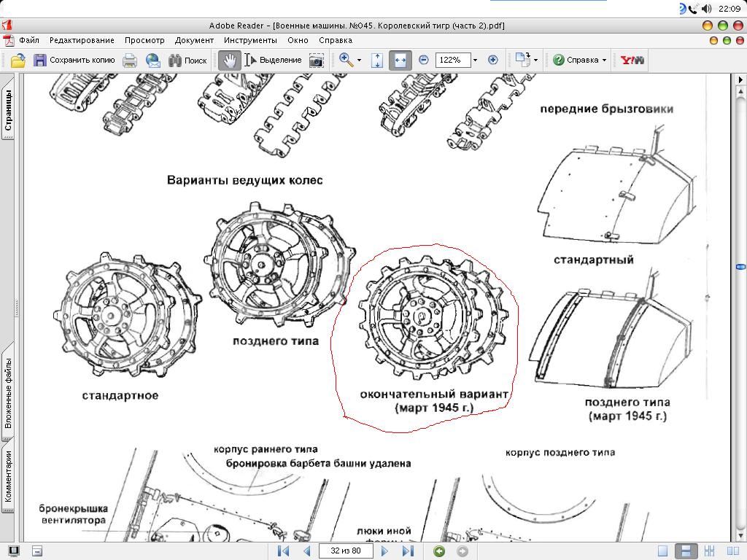Go to the last page

tap(408, 551)
